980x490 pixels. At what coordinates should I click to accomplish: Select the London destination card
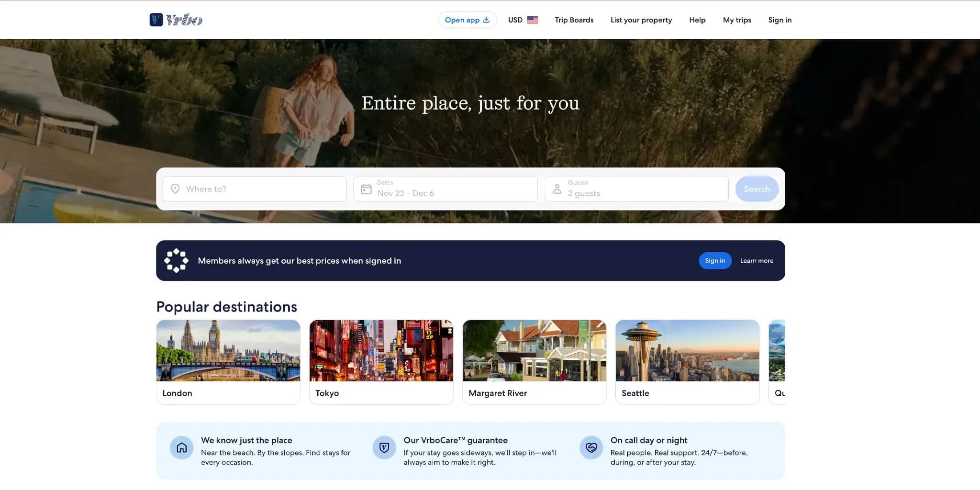228,361
